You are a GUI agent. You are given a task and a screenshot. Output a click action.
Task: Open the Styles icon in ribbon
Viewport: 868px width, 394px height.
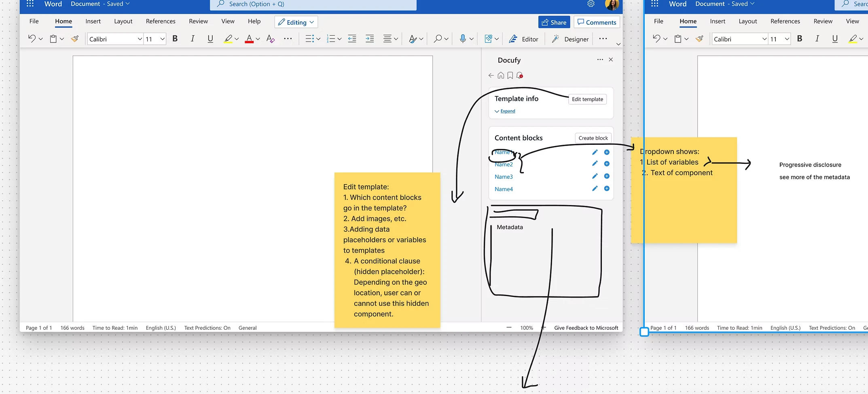(x=413, y=39)
